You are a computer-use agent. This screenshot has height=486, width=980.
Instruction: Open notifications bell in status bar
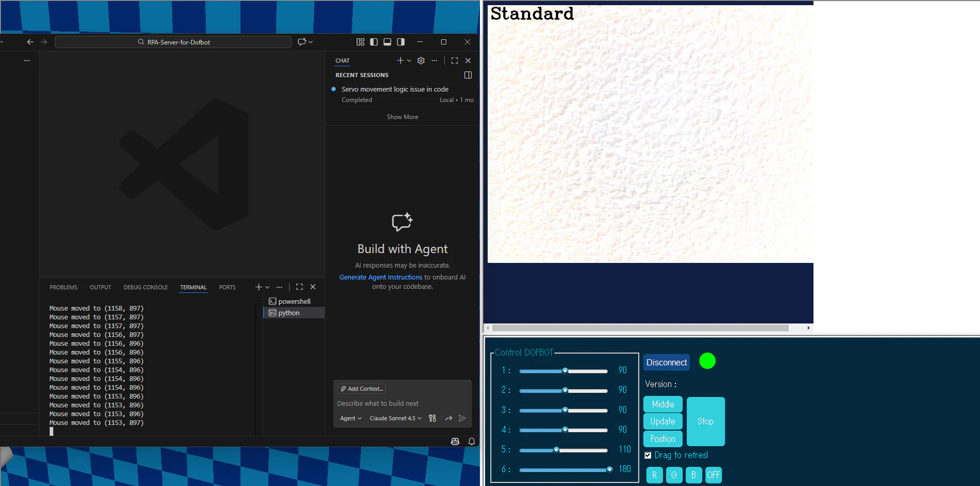[x=472, y=441]
